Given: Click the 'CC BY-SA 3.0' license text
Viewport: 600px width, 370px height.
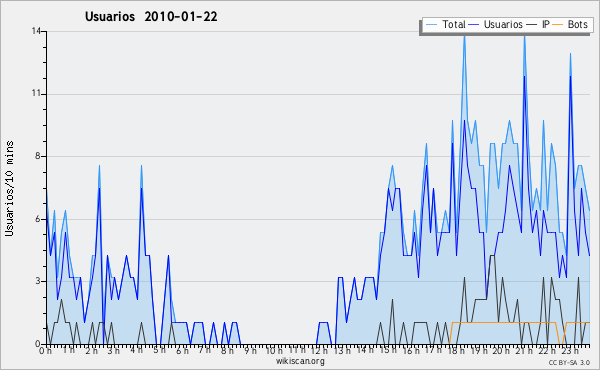Looking at the screenshot, I should [x=569, y=362].
